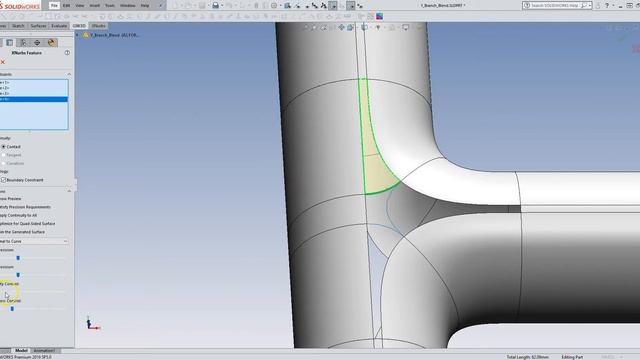
Task: Toggle Optimize for Quad-Sided Surface option
Action: pyautogui.click(x=27, y=224)
